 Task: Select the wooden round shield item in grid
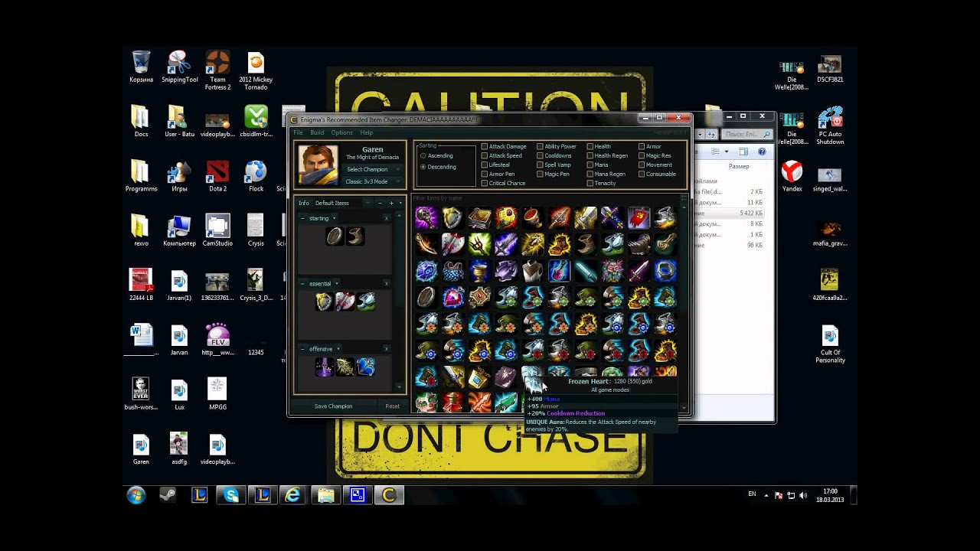pyautogui.click(x=426, y=297)
